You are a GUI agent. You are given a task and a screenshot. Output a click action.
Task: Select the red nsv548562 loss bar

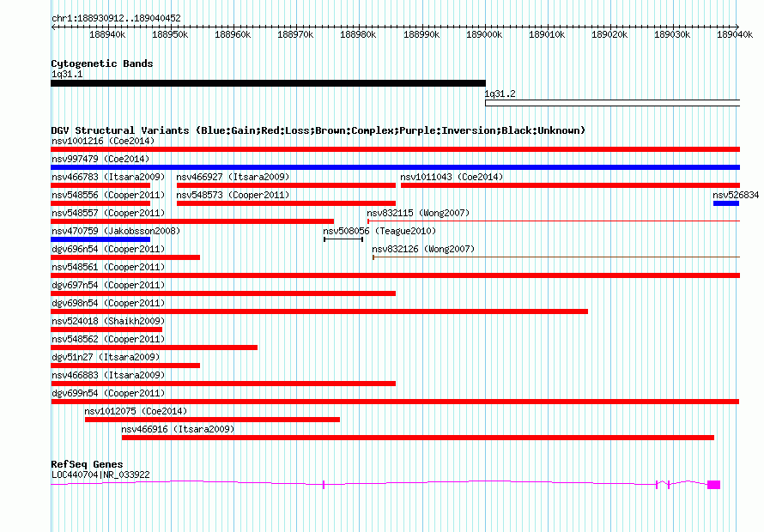[154, 348]
